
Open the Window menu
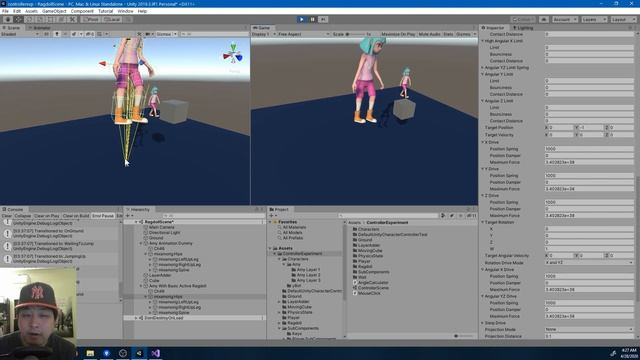click(125, 11)
